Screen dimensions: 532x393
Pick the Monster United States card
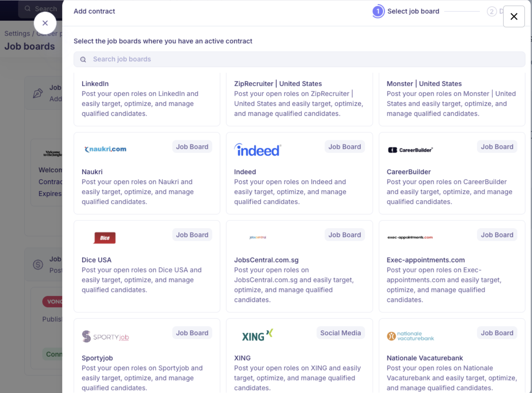pos(452,99)
